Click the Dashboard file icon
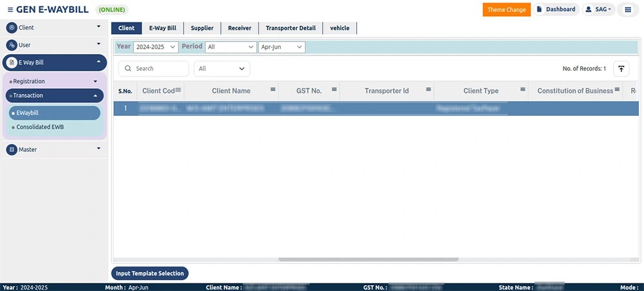 (x=539, y=10)
